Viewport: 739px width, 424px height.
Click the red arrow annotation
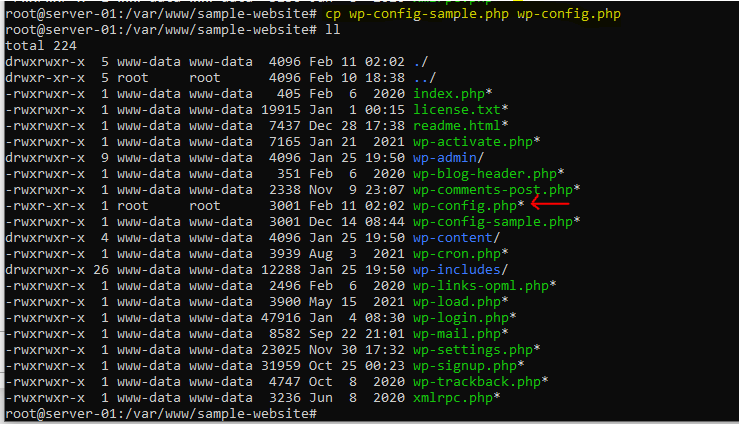(x=550, y=204)
